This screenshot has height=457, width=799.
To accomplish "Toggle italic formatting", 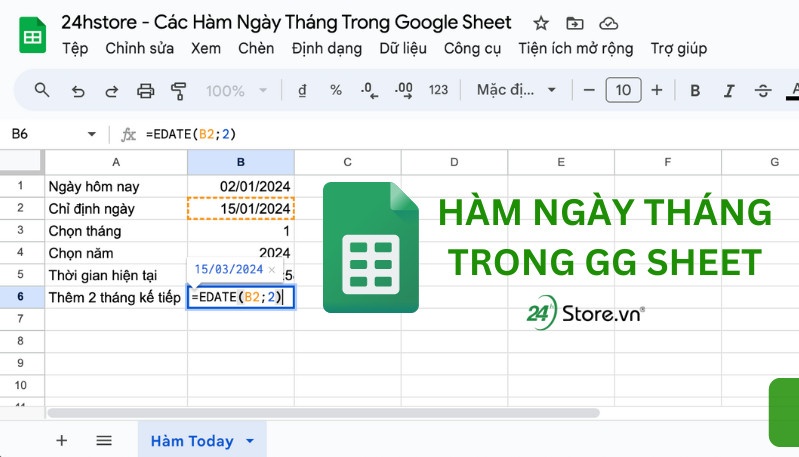I will (x=729, y=91).
